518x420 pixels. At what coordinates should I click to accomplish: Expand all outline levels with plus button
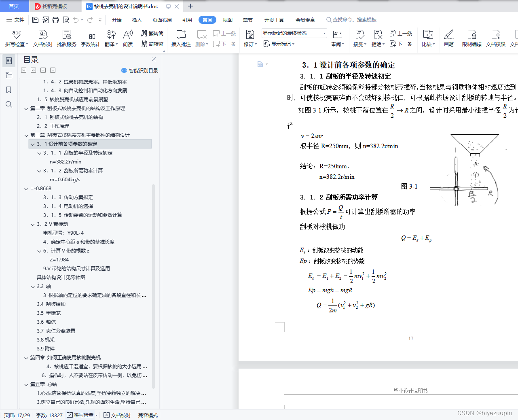[43, 70]
